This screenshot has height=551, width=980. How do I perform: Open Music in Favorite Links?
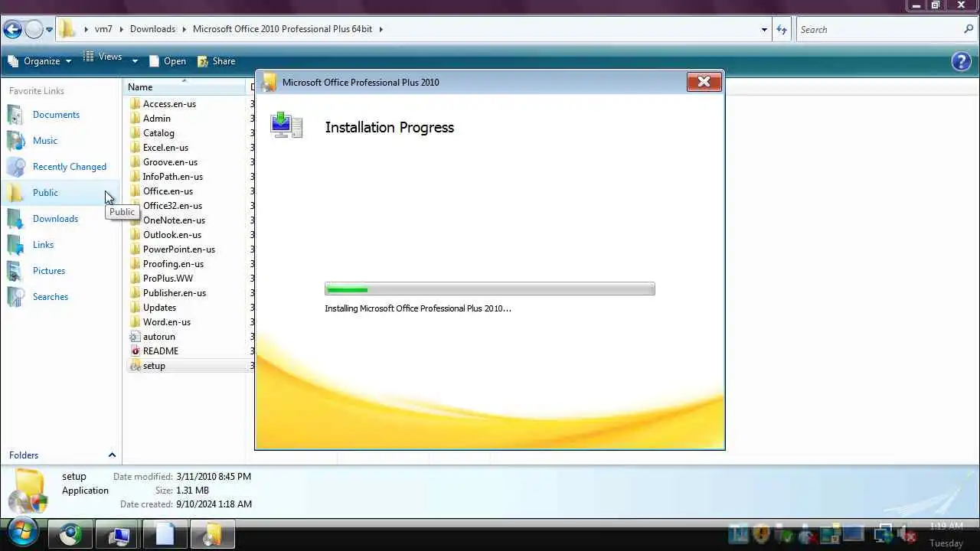[x=45, y=141]
